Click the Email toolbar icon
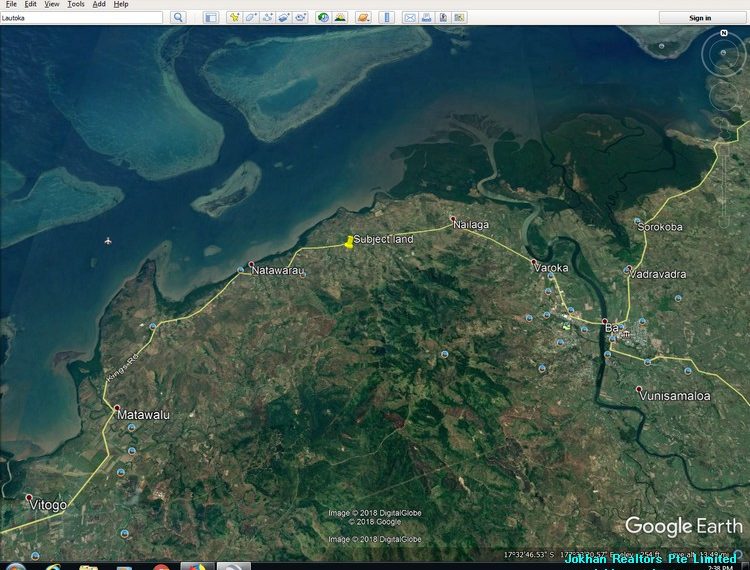This screenshot has width=750, height=570. [410, 18]
